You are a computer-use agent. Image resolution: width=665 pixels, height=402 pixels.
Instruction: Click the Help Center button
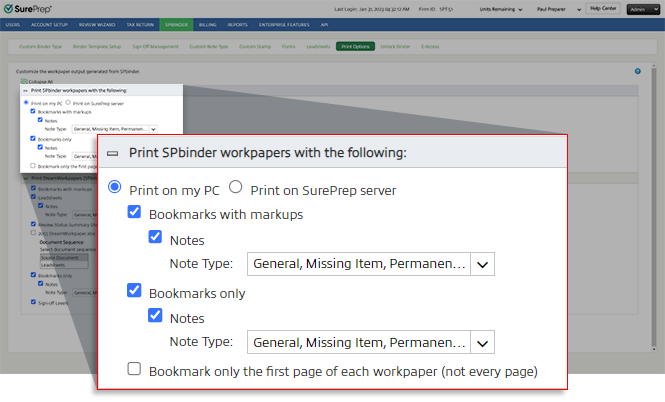(602, 8)
